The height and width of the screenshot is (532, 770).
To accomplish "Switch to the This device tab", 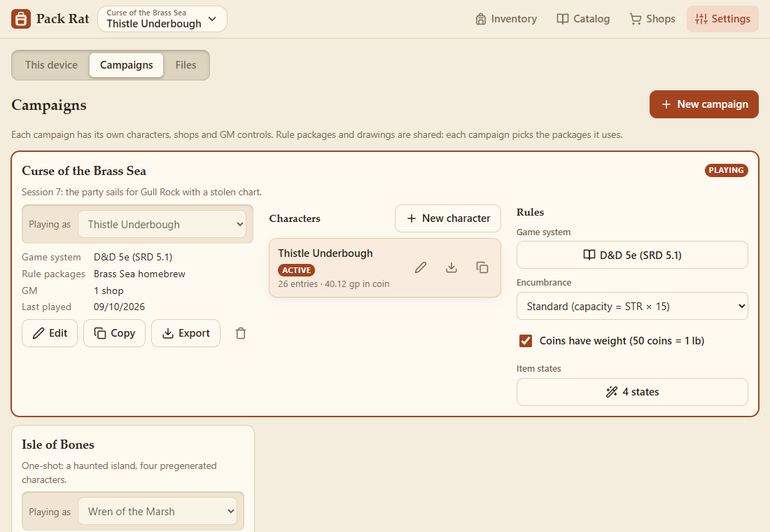I will (x=51, y=65).
